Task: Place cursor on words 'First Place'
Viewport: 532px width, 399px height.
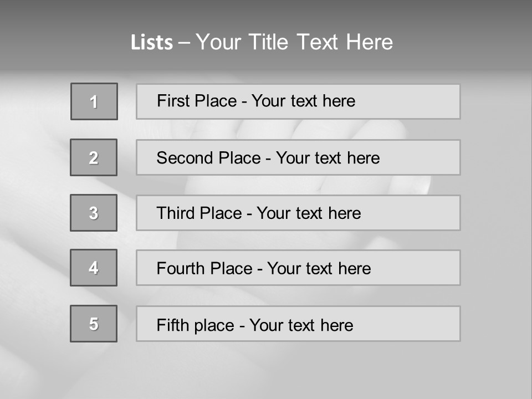Action: (197, 101)
